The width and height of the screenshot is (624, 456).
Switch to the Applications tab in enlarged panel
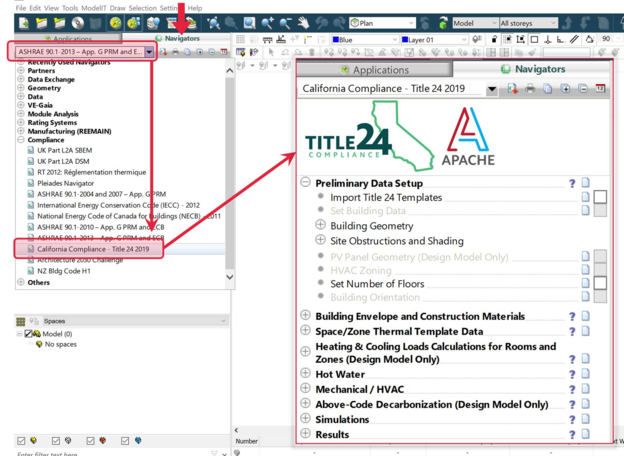374,70
